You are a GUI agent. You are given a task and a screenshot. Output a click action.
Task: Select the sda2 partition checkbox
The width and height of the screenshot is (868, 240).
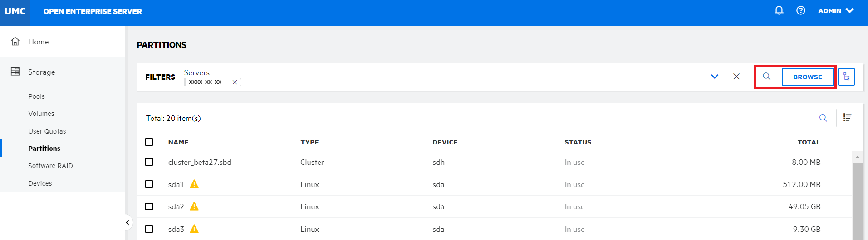pos(149,206)
